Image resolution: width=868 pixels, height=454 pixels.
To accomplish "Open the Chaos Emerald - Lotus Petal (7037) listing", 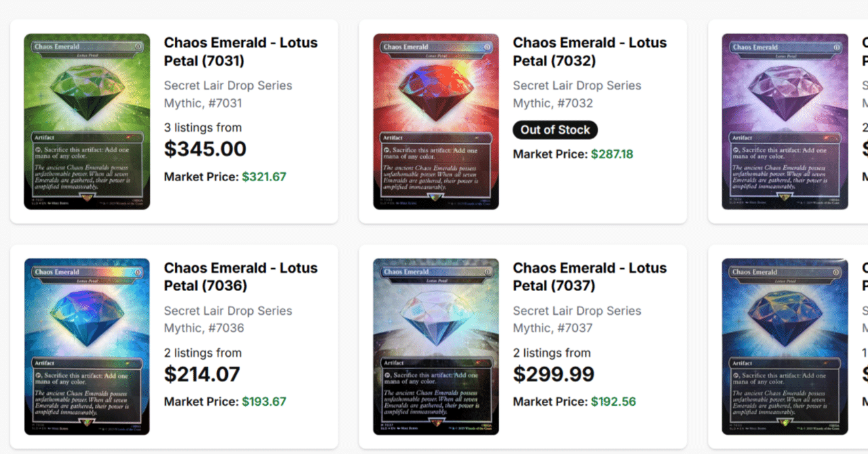I will tap(589, 277).
